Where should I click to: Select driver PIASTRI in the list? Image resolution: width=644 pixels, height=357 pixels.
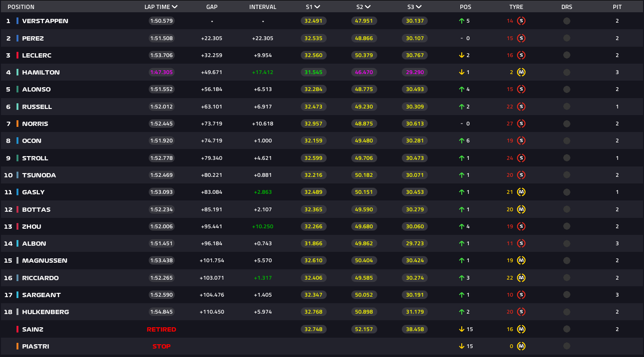click(35, 346)
